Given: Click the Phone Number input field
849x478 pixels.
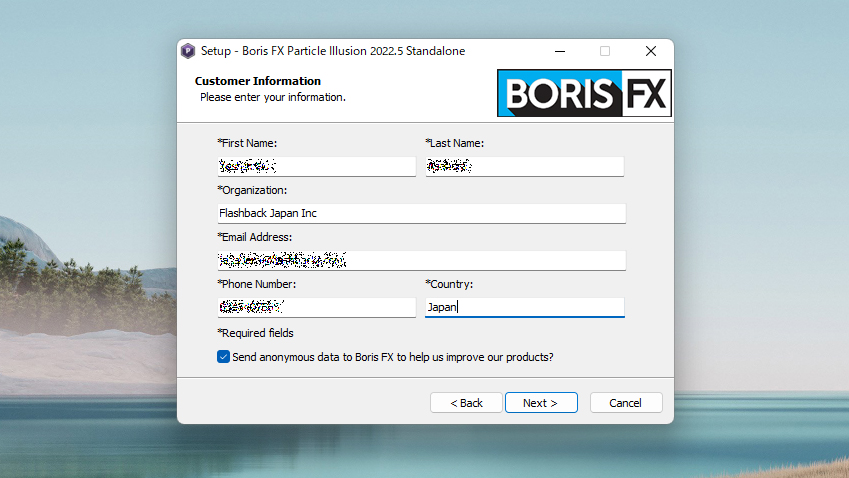Looking at the screenshot, I should click(x=317, y=307).
